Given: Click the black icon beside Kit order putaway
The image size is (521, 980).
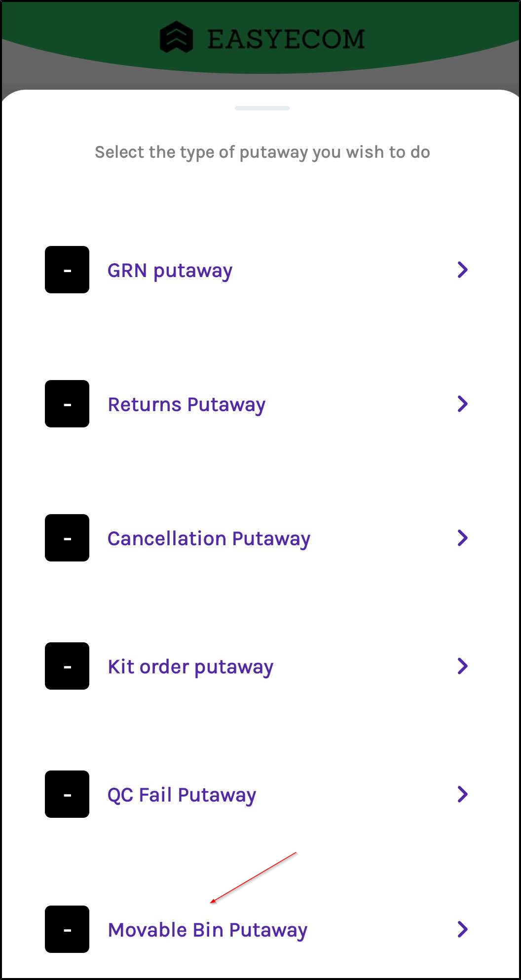Looking at the screenshot, I should point(67,666).
